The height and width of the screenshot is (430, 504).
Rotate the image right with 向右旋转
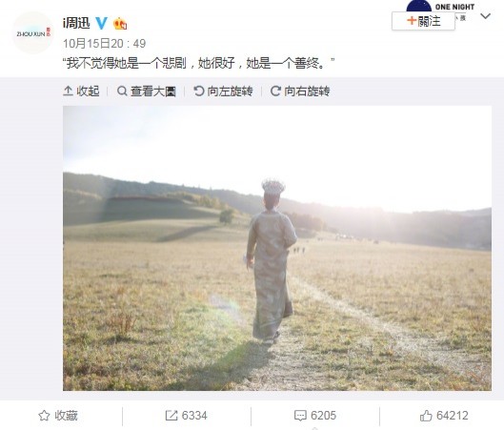(x=300, y=92)
